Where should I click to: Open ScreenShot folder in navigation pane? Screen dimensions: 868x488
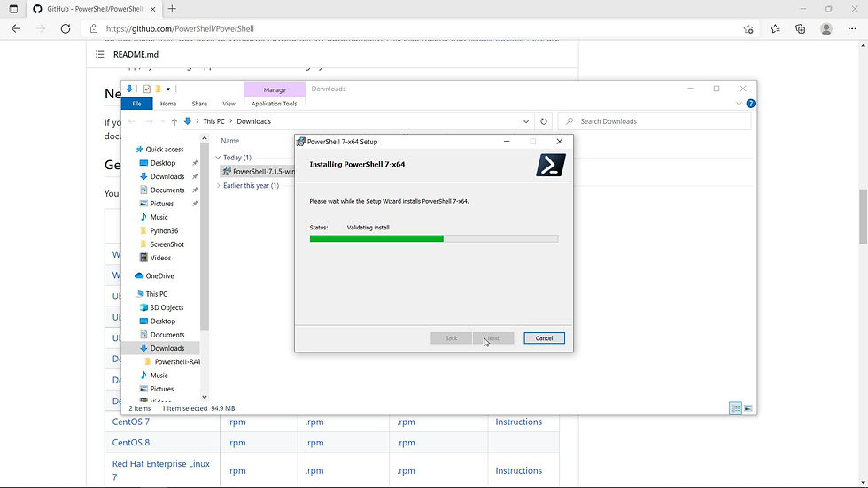point(167,244)
